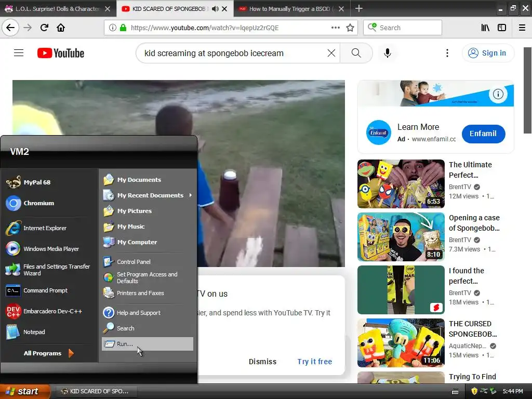Go forward with browser forward arrow
The image size is (532, 399).
[x=28, y=28]
